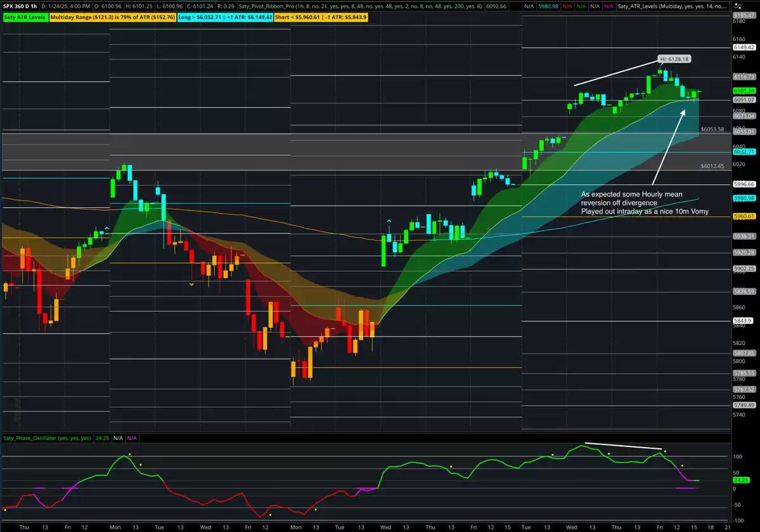Click the open price value O: 6100.96

(108, 6)
